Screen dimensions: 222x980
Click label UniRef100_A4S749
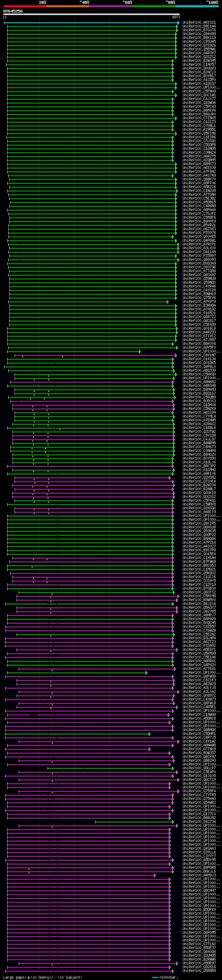click(199, 175)
